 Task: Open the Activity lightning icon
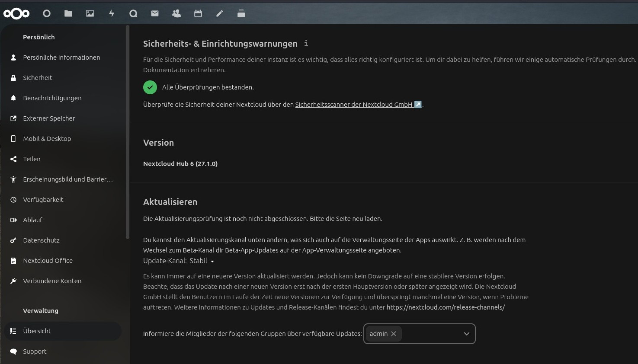pyautogui.click(x=112, y=14)
